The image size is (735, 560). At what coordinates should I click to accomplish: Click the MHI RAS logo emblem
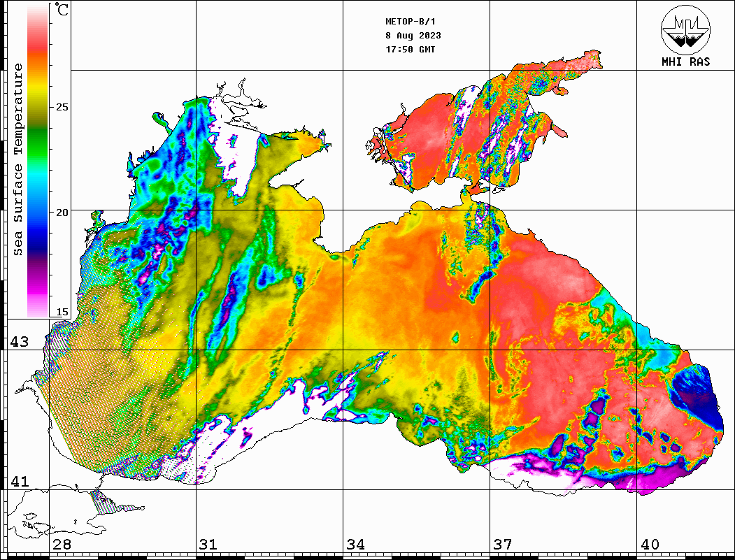[686, 29]
